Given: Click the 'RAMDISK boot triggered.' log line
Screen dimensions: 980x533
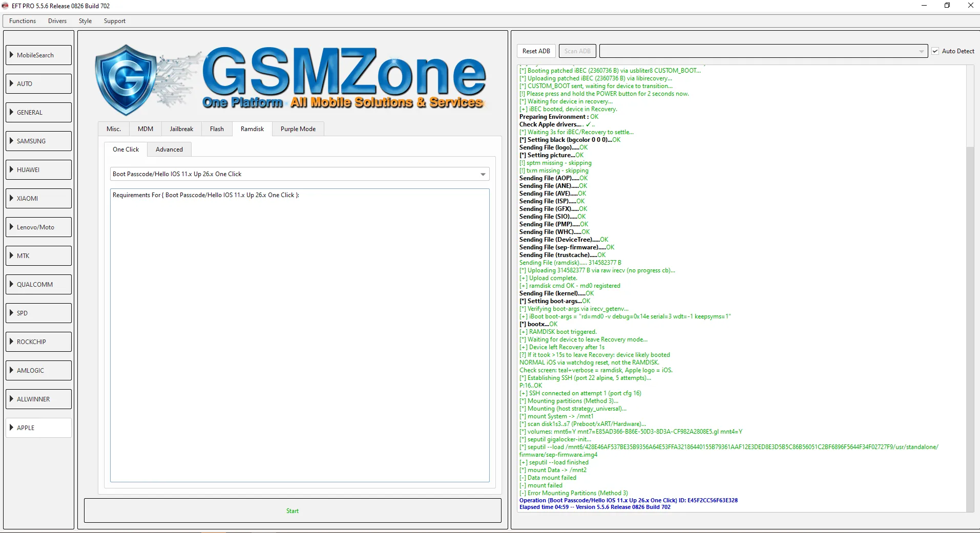Looking at the screenshot, I should click(x=558, y=332).
